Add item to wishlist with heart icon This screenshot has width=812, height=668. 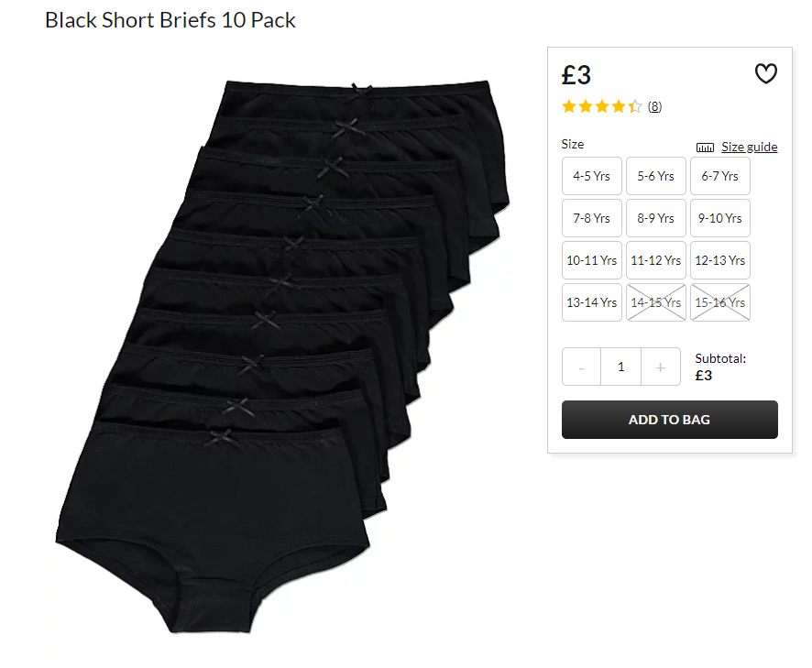(765, 73)
